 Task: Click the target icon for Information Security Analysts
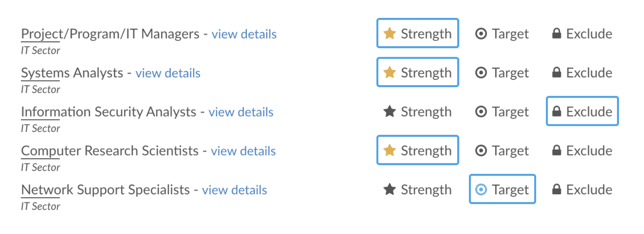(x=481, y=112)
